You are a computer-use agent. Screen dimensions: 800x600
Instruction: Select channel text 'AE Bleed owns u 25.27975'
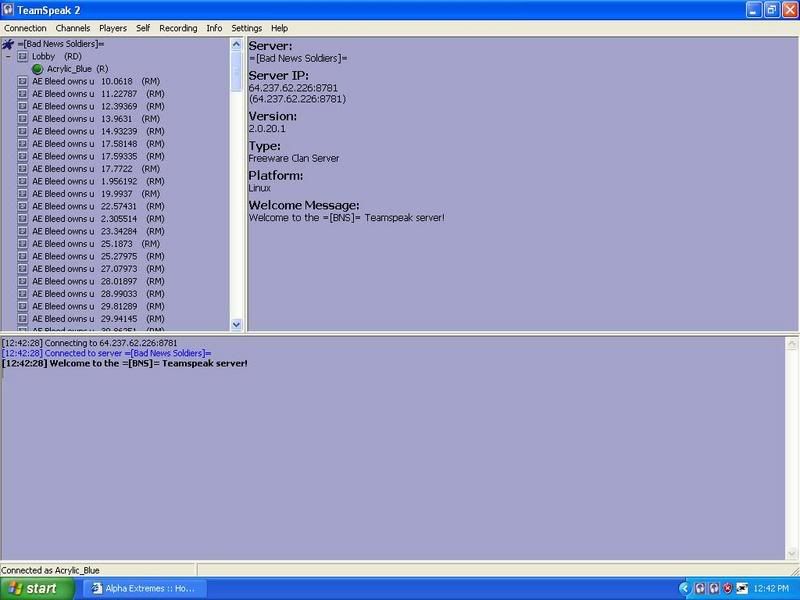tap(85, 256)
